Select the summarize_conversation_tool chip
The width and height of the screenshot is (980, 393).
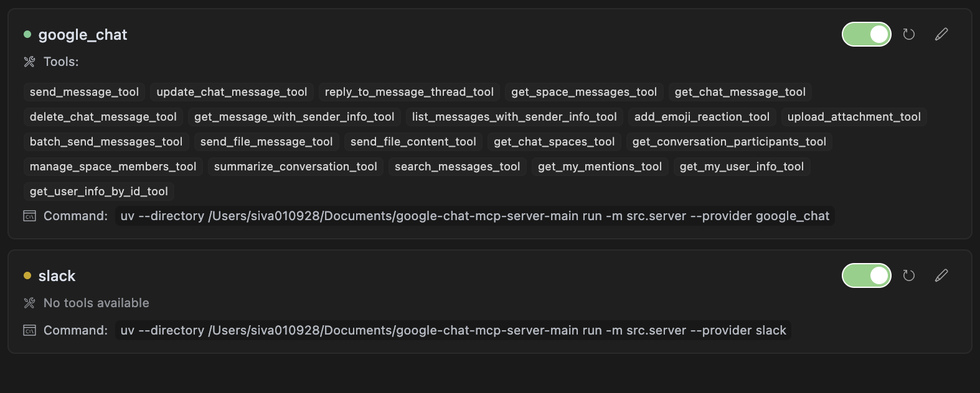pyautogui.click(x=295, y=166)
